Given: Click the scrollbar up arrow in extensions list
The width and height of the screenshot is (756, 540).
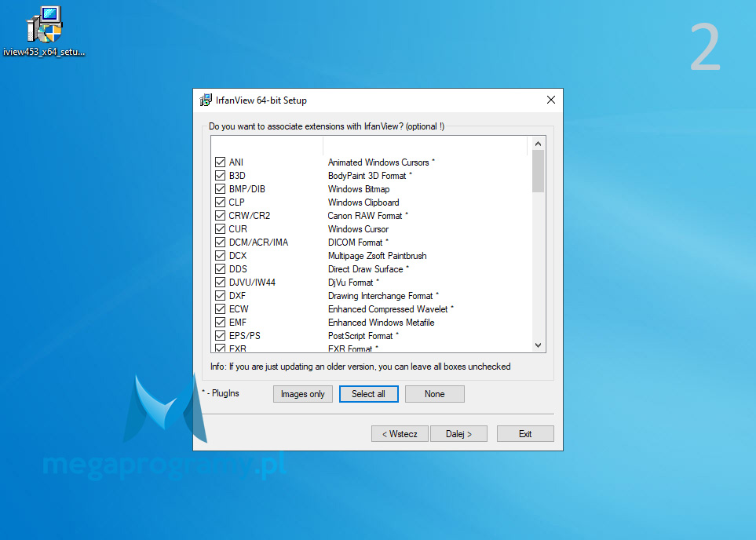Looking at the screenshot, I should tap(539, 144).
